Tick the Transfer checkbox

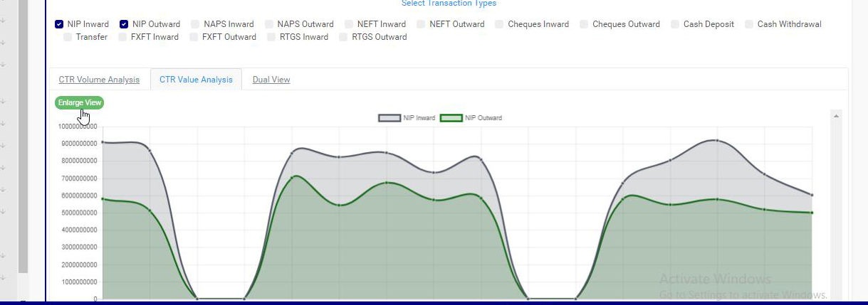tap(68, 37)
